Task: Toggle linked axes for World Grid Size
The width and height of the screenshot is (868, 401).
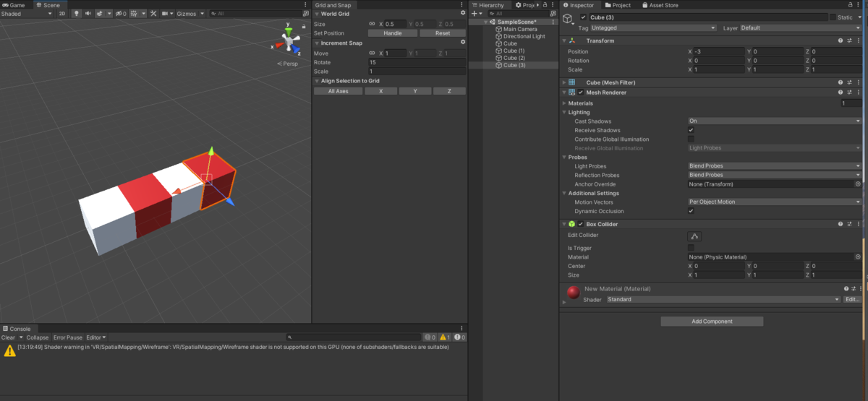Action: 372,24
